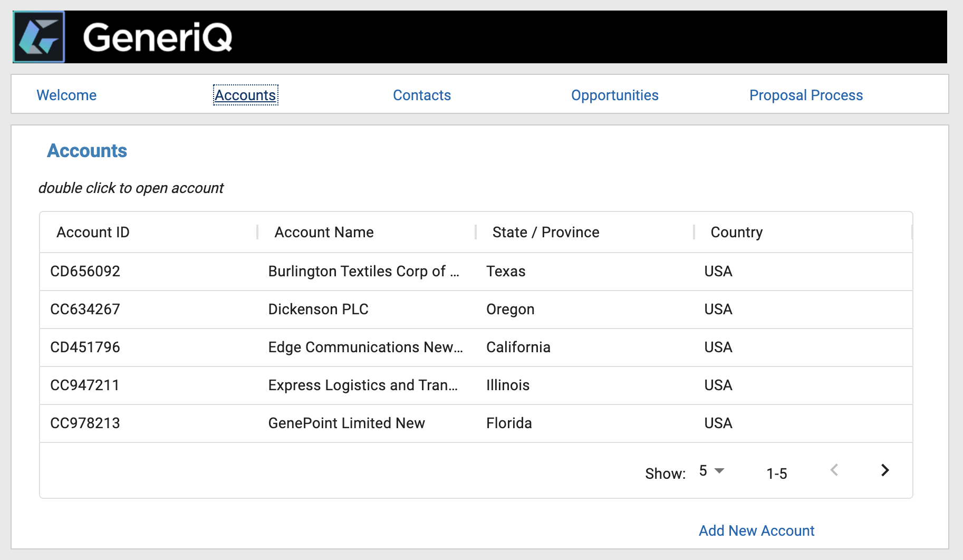Open the Proposal Process tab
This screenshot has width=963, height=560.
point(806,95)
